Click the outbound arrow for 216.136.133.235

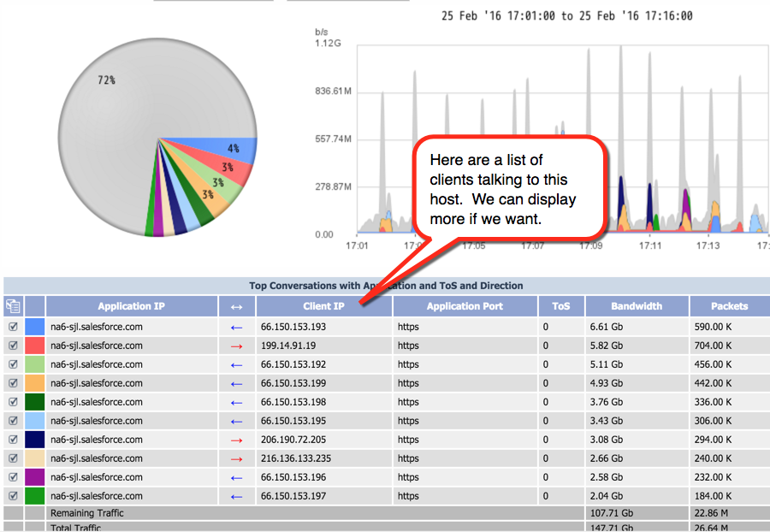coord(237,459)
